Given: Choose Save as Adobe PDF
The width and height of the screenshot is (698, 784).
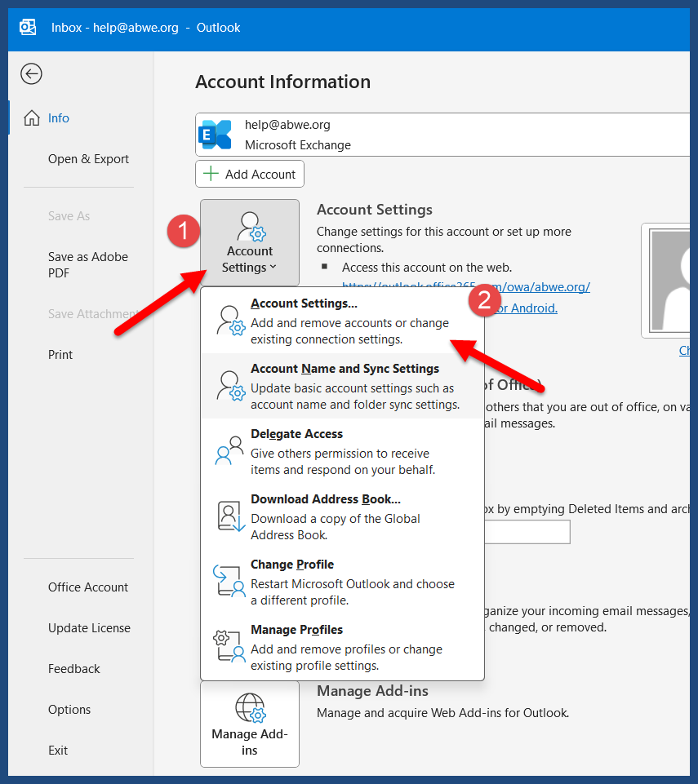Looking at the screenshot, I should [x=88, y=264].
